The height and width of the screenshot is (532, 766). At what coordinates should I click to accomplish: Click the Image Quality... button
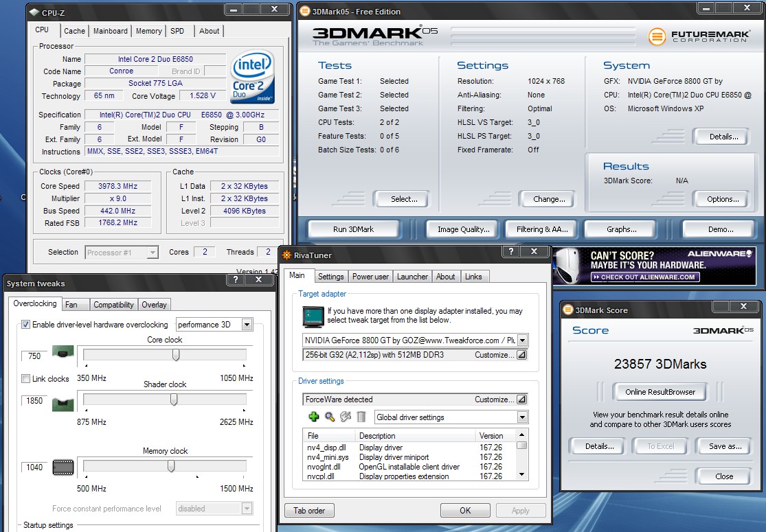click(x=464, y=229)
